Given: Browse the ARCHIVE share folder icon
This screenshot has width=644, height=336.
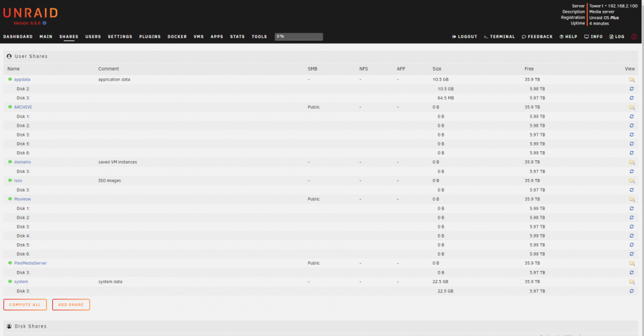Looking at the screenshot, I should pyautogui.click(x=632, y=107).
